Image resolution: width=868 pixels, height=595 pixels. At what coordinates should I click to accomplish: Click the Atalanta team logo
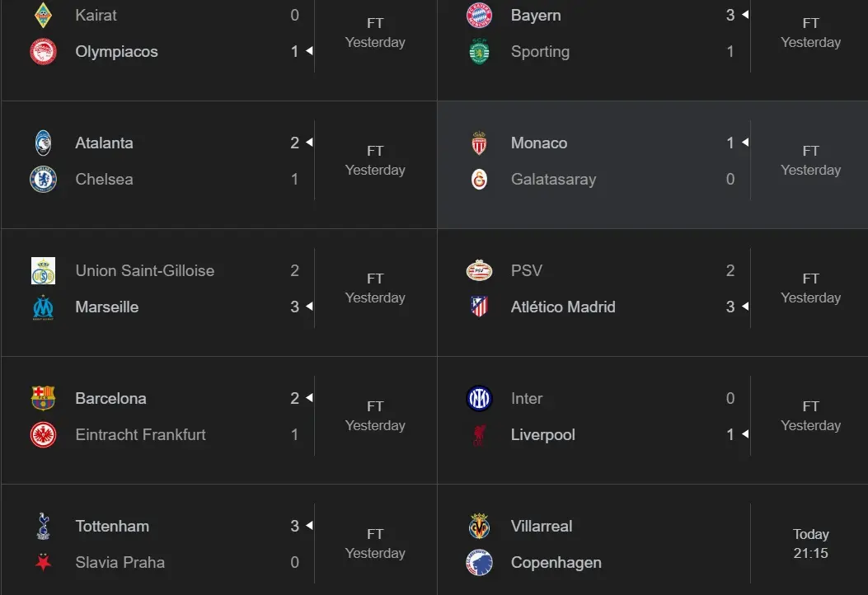point(43,143)
